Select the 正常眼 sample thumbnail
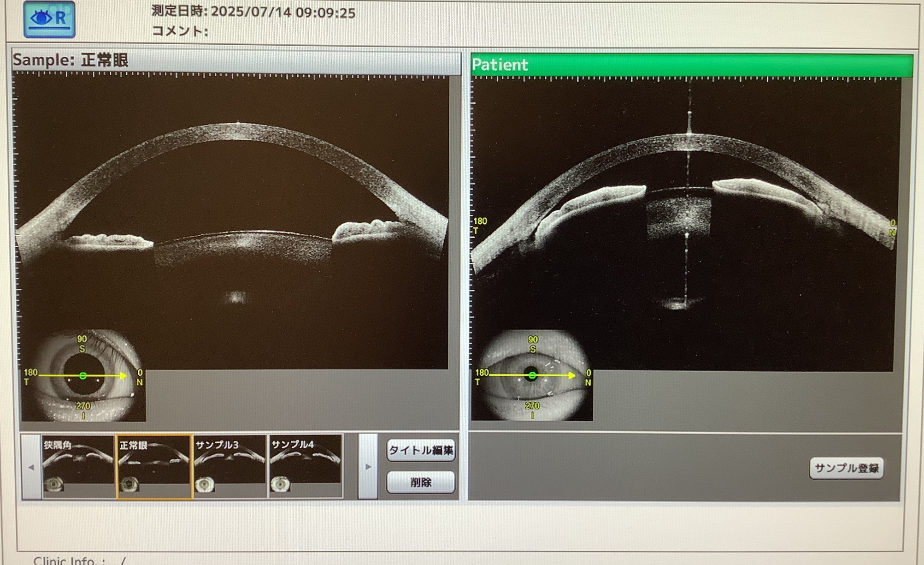 click(154, 466)
